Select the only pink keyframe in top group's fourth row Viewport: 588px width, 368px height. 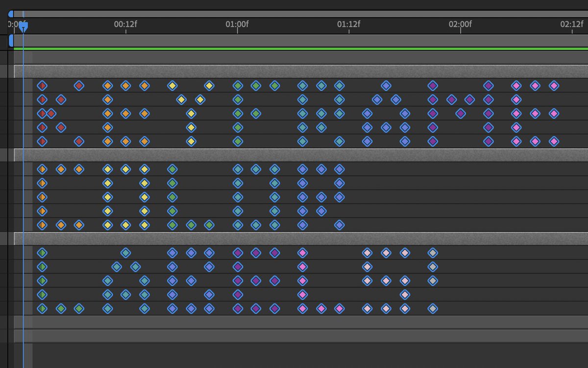516,128
